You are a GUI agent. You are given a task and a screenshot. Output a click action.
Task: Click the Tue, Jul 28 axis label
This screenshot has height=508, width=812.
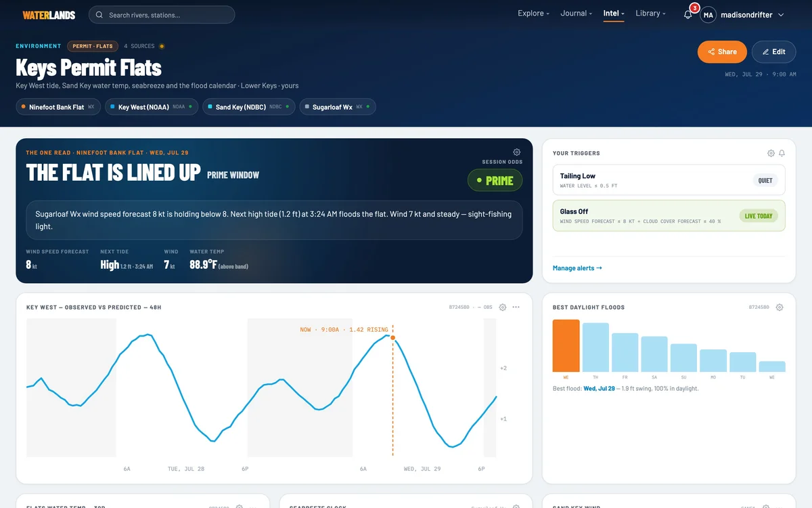[x=186, y=469]
